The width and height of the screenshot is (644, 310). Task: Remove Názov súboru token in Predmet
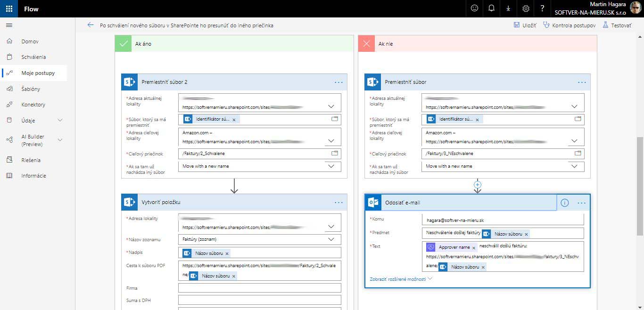[527, 234]
